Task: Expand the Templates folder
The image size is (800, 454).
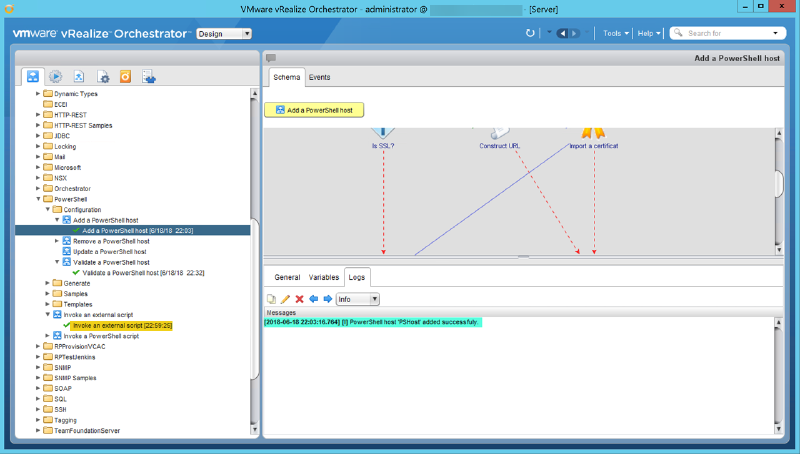Action: (47, 304)
